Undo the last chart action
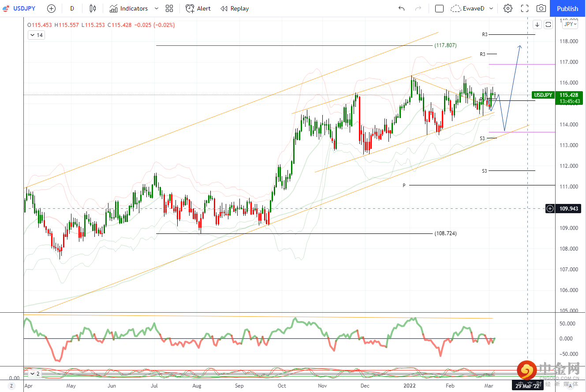The height and width of the screenshot is (392, 586). (x=401, y=8)
